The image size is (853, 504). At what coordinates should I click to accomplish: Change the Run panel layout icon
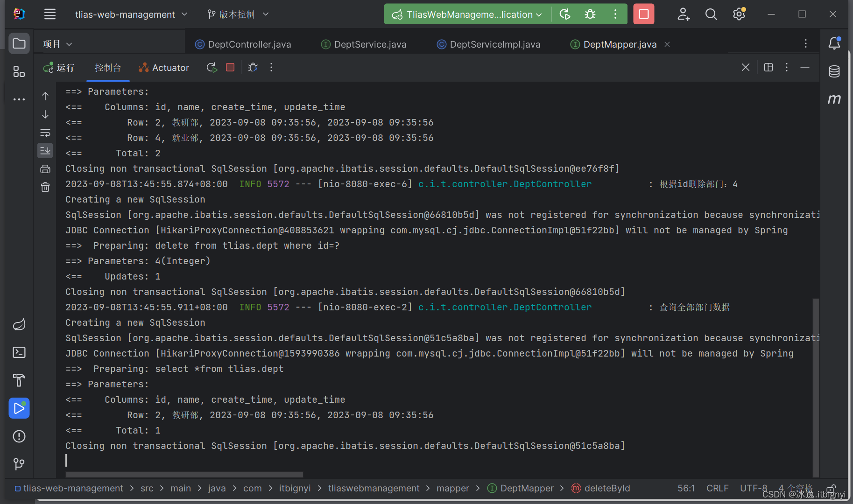tap(768, 68)
